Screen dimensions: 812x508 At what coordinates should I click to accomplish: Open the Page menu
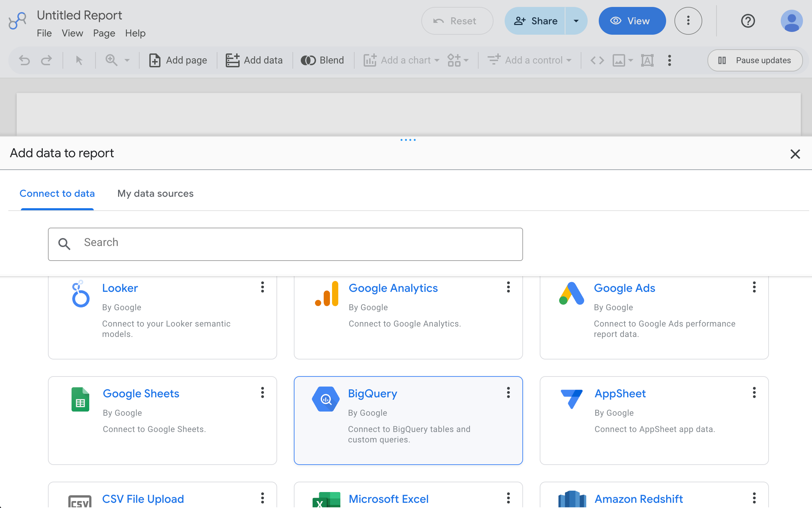coord(104,33)
